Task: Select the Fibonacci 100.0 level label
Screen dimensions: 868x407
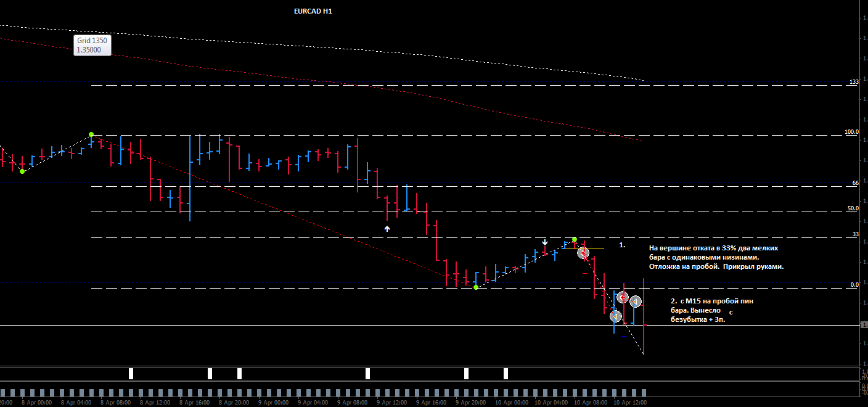Action: 852,132
